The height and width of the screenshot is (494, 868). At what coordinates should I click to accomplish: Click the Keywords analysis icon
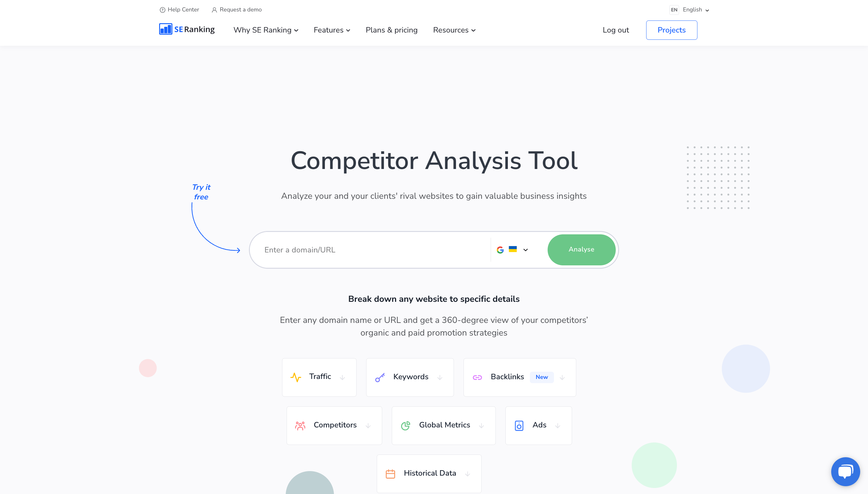click(380, 377)
